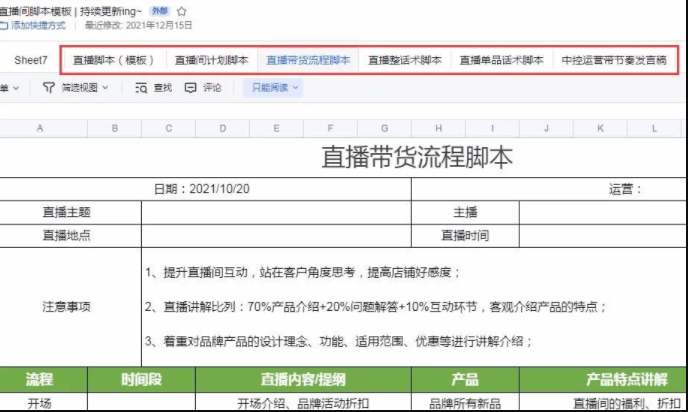
Task: Click the 直播时间 label cell
Action: 465,236
